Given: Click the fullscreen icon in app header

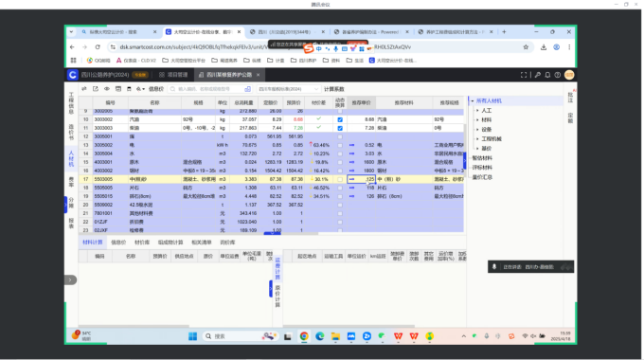Looking at the screenshot, I should [524, 75].
